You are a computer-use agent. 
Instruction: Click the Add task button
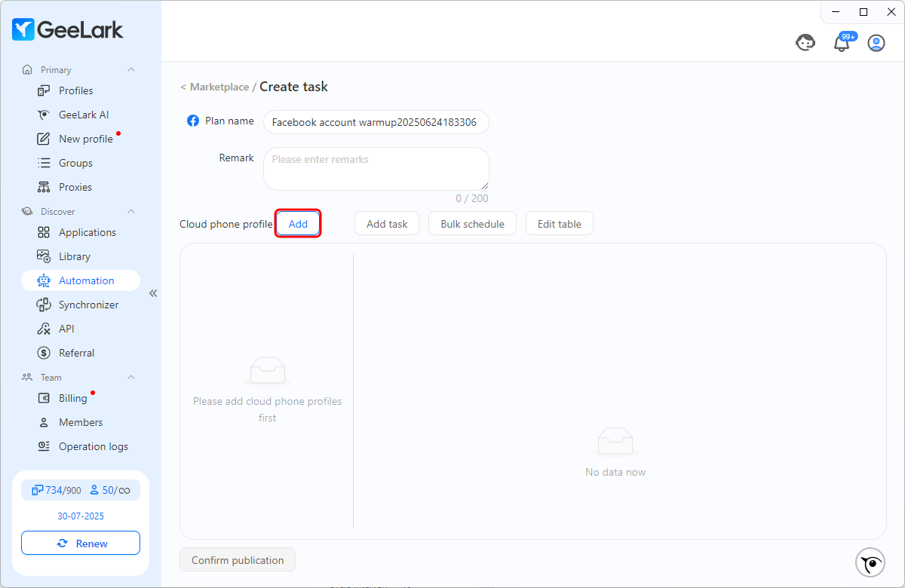[387, 224]
